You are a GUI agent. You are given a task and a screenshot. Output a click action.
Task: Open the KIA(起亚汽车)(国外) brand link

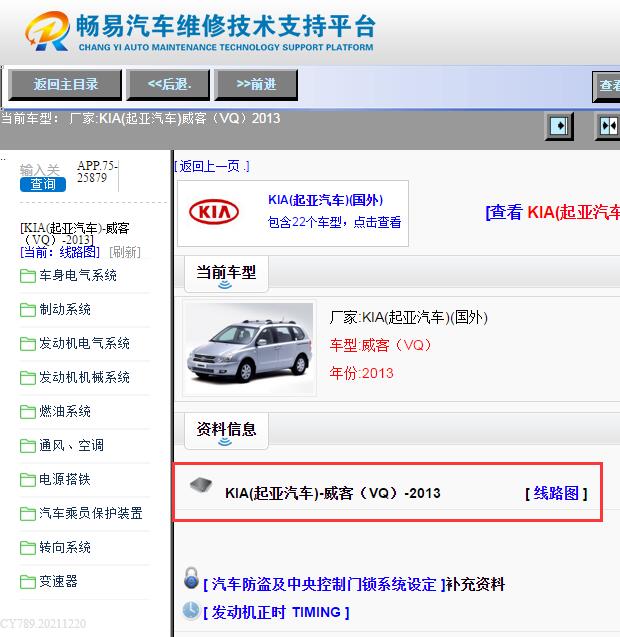(x=326, y=200)
